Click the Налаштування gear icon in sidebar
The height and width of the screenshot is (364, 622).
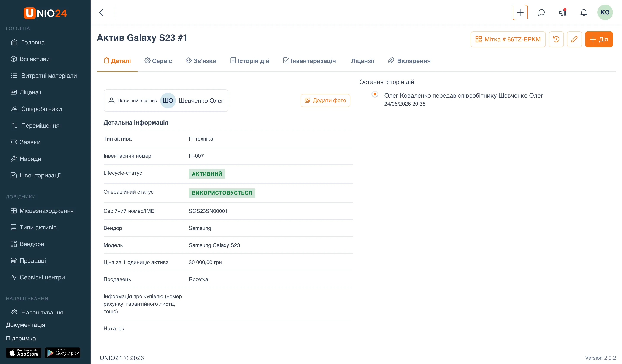pos(14,312)
